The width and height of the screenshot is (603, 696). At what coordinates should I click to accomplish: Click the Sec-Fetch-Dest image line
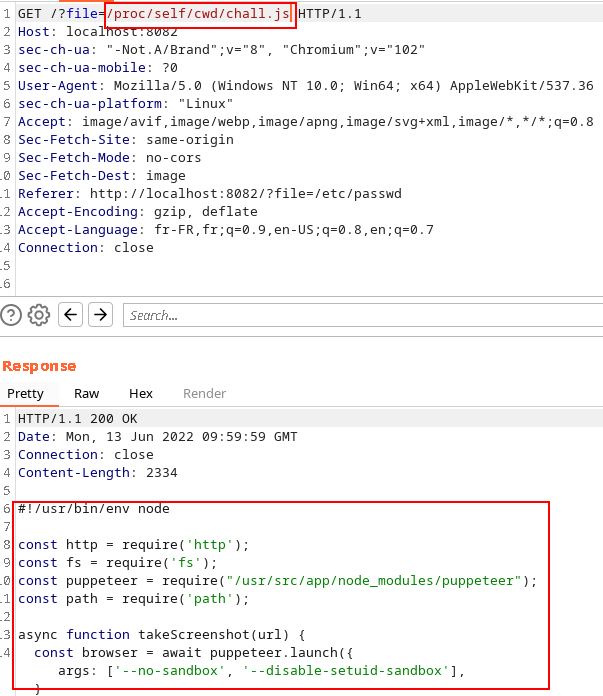(x=102, y=176)
